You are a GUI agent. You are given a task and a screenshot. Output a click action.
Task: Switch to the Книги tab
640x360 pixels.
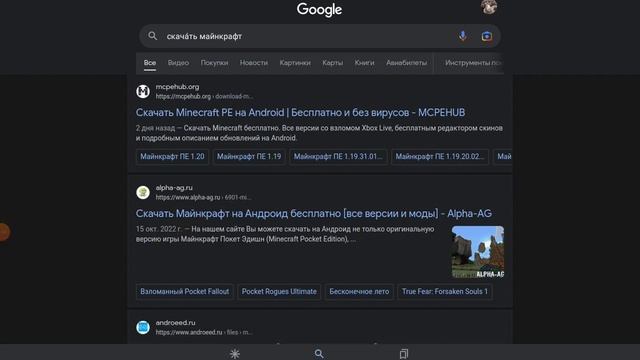point(364,63)
